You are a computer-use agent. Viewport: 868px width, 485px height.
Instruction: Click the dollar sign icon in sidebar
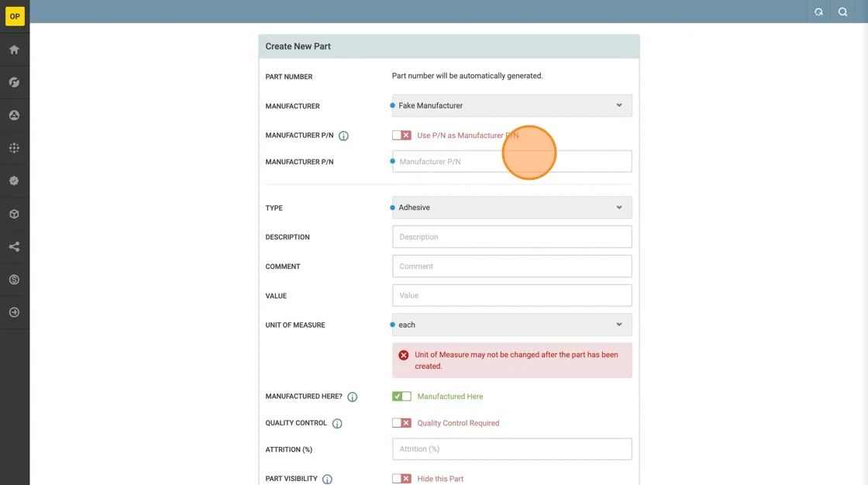[14, 280]
